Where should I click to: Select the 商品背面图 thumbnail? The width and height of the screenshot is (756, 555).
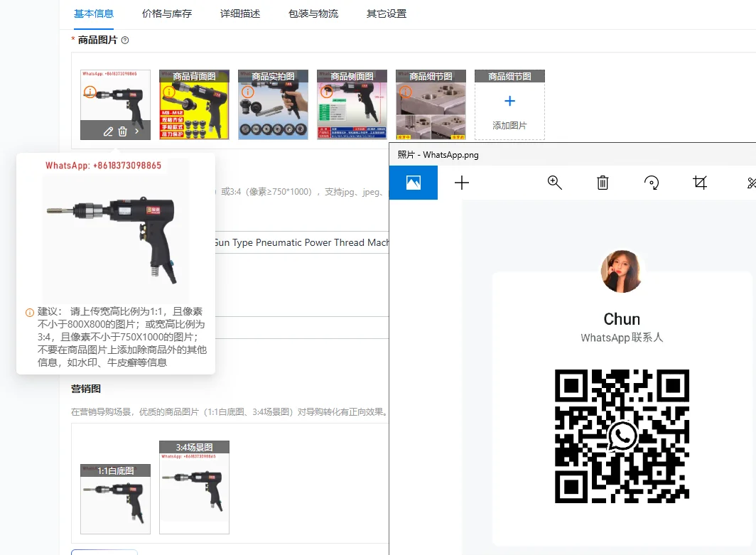(x=194, y=104)
